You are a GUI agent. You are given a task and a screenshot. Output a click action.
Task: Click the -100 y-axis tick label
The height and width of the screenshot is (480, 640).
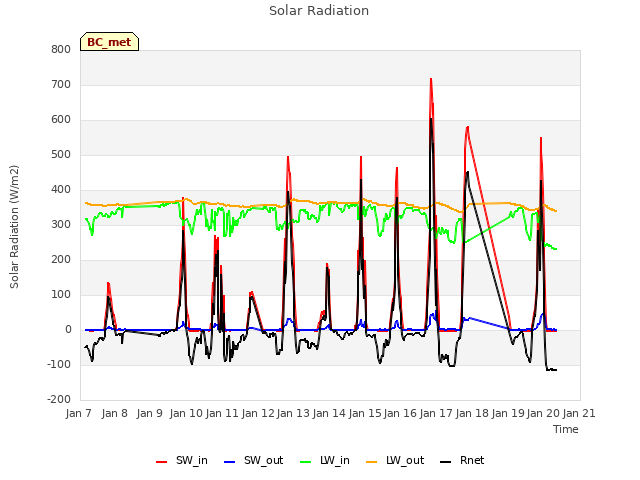pyautogui.click(x=59, y=364)
